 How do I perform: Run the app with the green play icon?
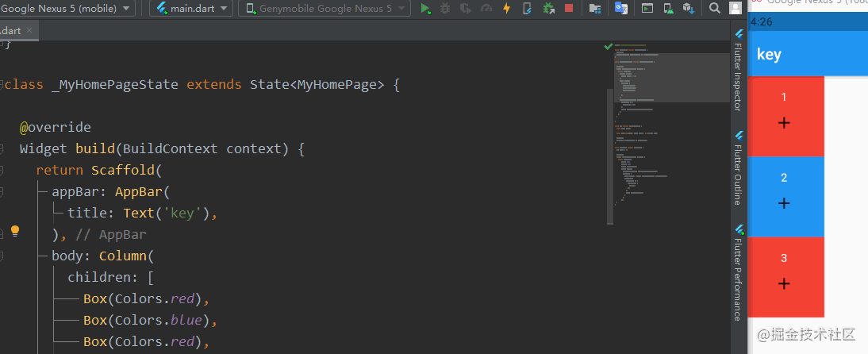click(425, 8)
